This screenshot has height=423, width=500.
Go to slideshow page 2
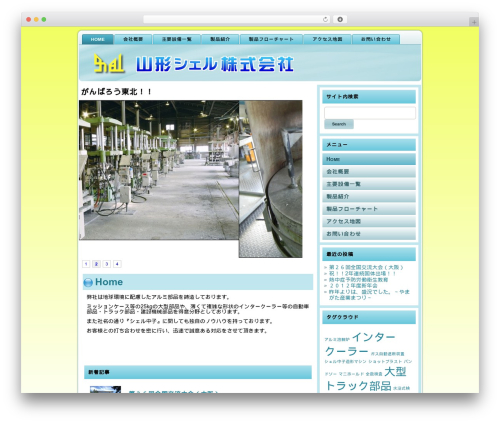tap(96, 264)
